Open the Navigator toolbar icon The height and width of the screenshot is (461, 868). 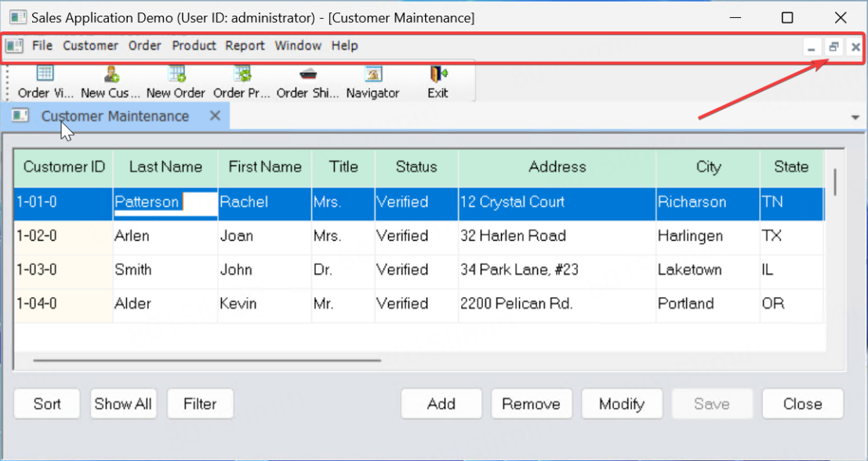372,74
